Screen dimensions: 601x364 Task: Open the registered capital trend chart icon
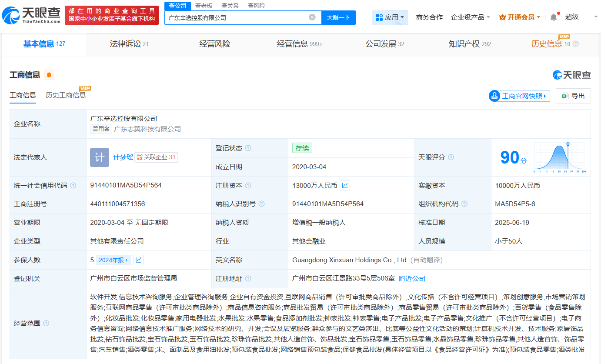[345, 185]
